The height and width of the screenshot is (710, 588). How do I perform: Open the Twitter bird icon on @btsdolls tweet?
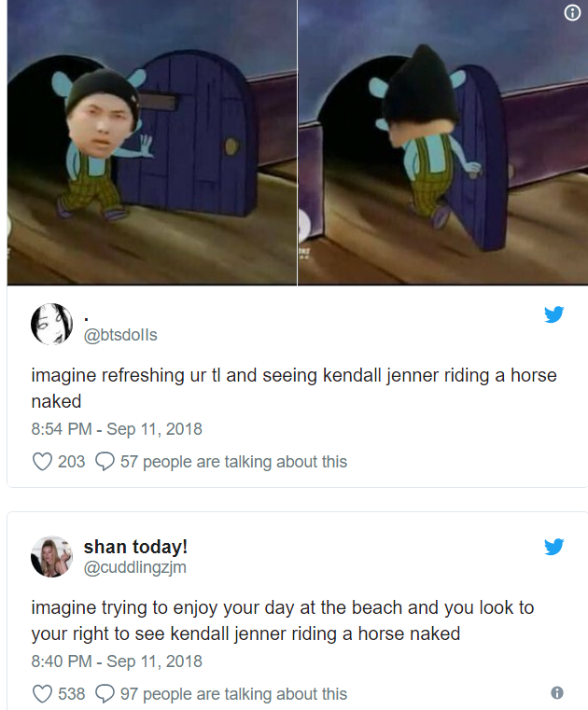[554, 314]
